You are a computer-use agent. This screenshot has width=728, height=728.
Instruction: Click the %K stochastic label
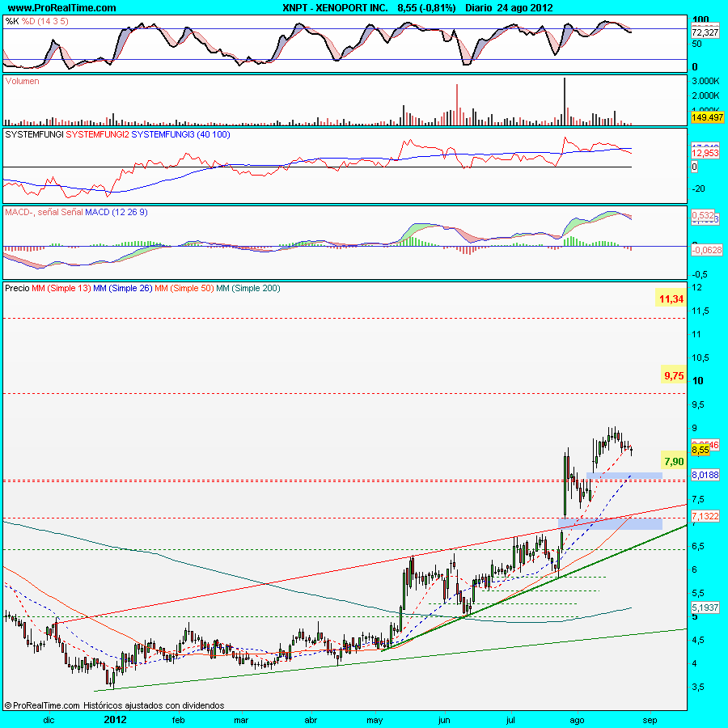coord(12,21)
